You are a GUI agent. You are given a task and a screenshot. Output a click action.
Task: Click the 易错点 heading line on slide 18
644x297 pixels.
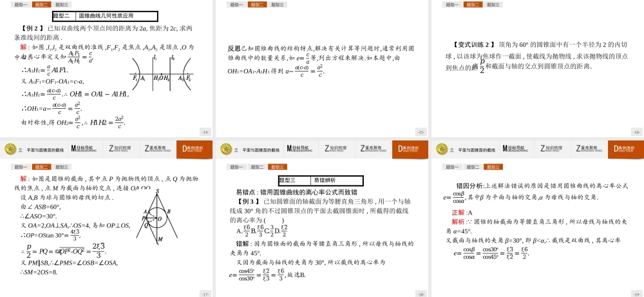pyautogui.click(x=296, y=192)
